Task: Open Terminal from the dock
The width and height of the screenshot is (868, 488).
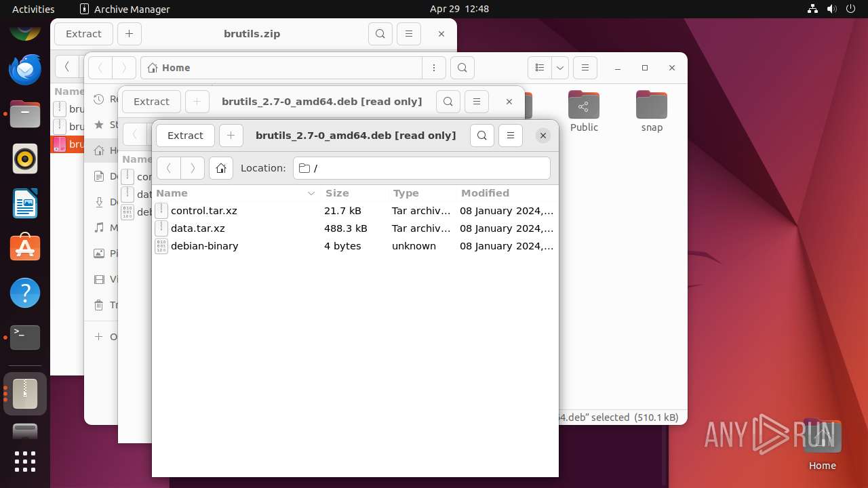Action: coord(25,338)
